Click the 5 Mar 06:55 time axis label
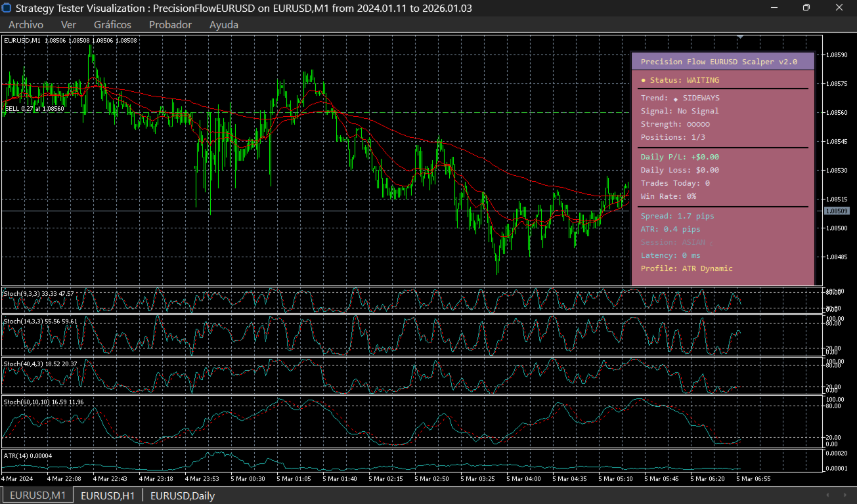Image resolution: width=857 pixels, height=504 pixels. pyautogui.click(x=754, y=479)
